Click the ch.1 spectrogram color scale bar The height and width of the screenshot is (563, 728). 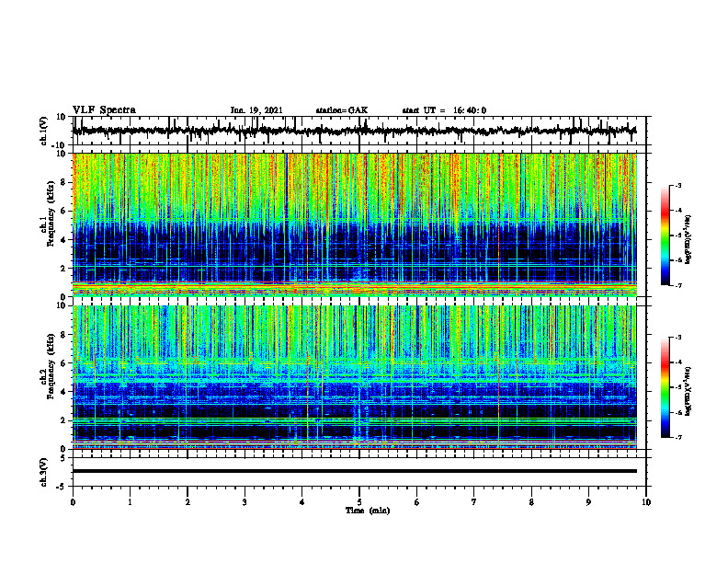pos(665,236)
